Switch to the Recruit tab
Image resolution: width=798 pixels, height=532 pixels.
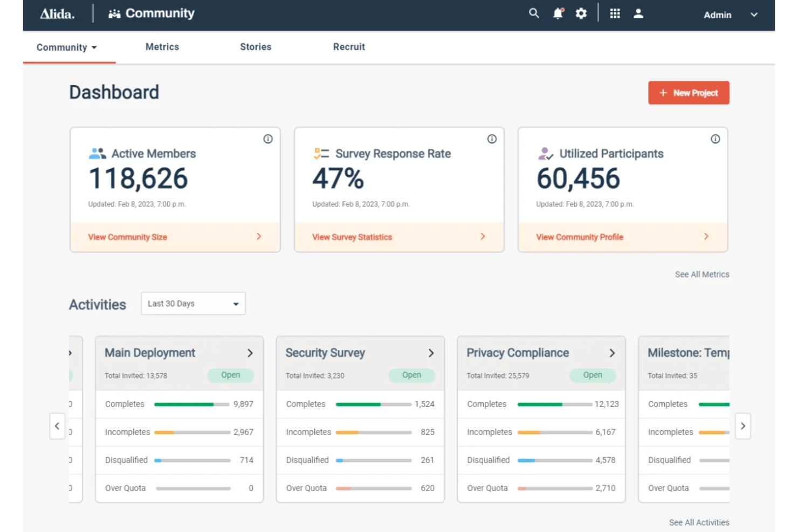[x=349, y=46]
